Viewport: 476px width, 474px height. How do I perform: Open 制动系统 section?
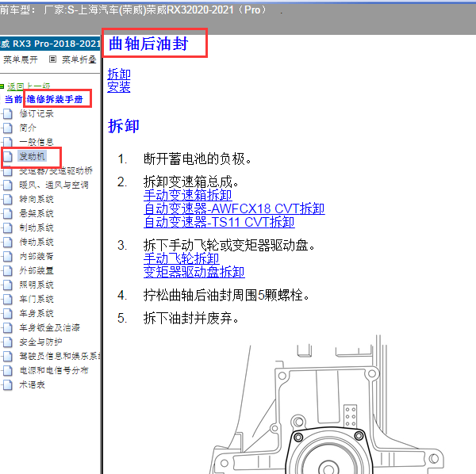[x=36, y=227]
